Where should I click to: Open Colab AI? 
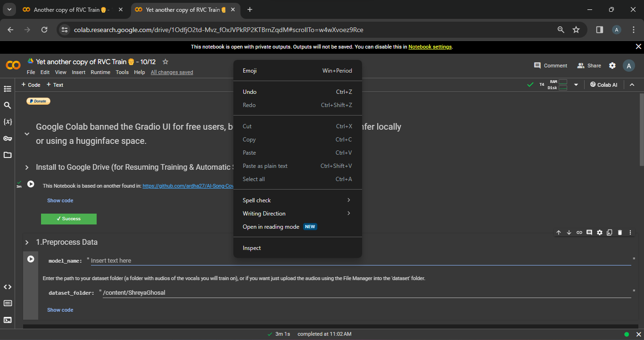603,85
